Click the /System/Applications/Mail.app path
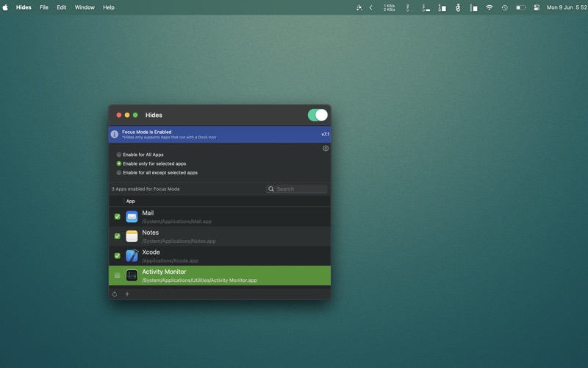This screenshot has width=588, height=368. point(177,222)
